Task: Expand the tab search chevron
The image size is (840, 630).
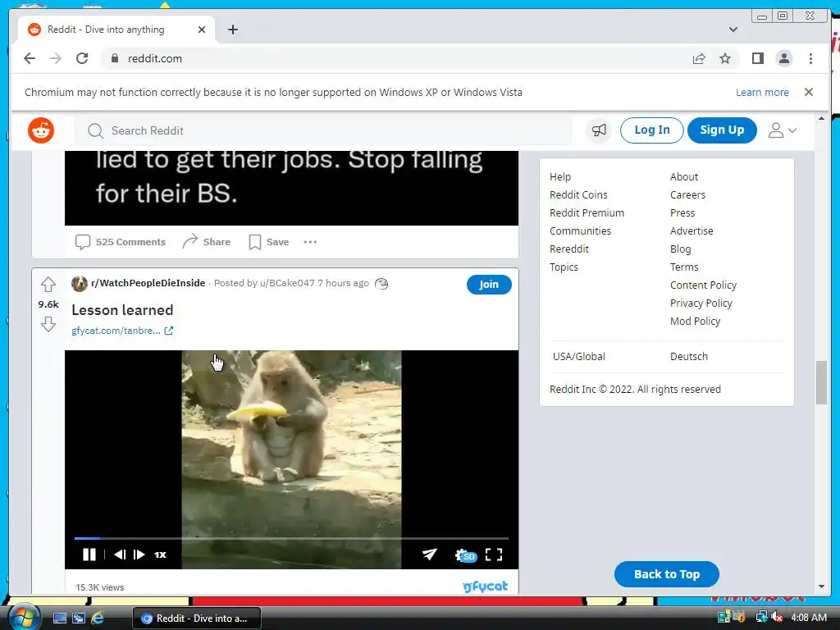Action: click(x=733, y=30)
